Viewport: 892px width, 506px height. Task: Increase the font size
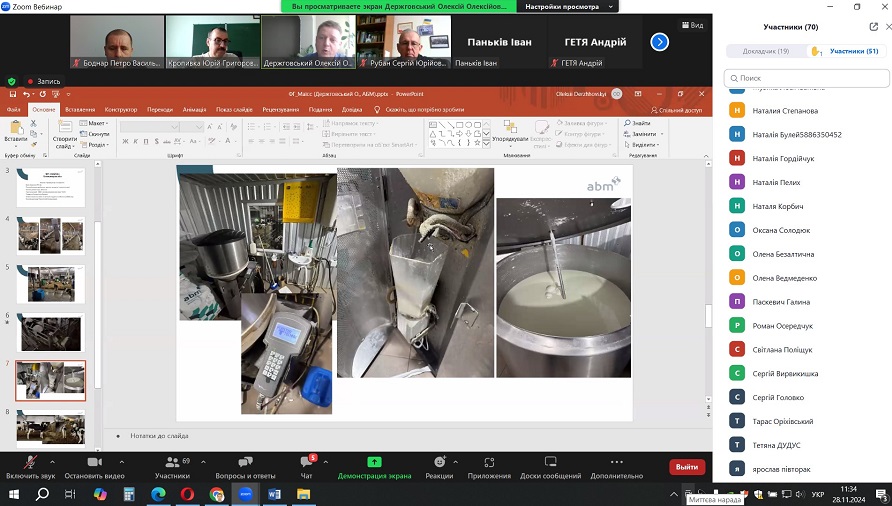point(210,126)
